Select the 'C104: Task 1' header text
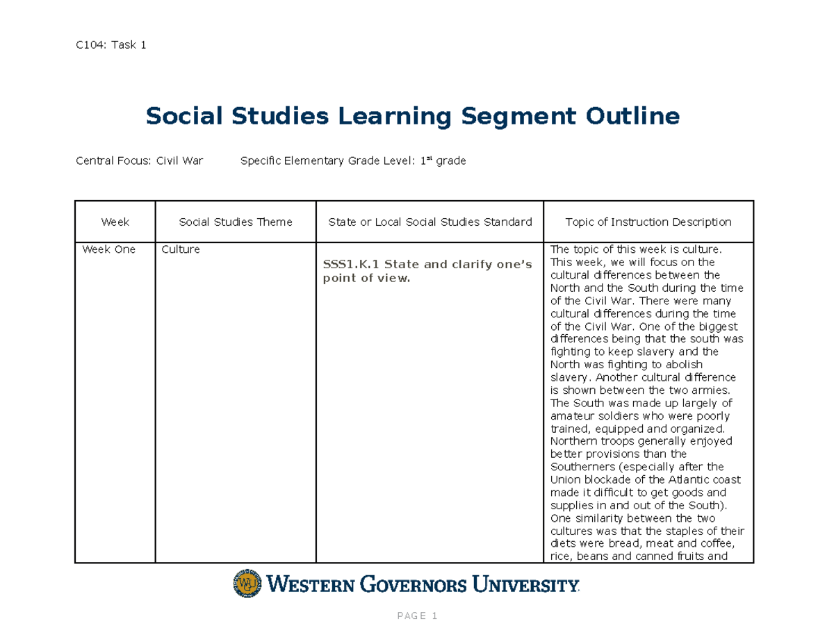Screen dimensions: 834x644 [x=111, y=44]
